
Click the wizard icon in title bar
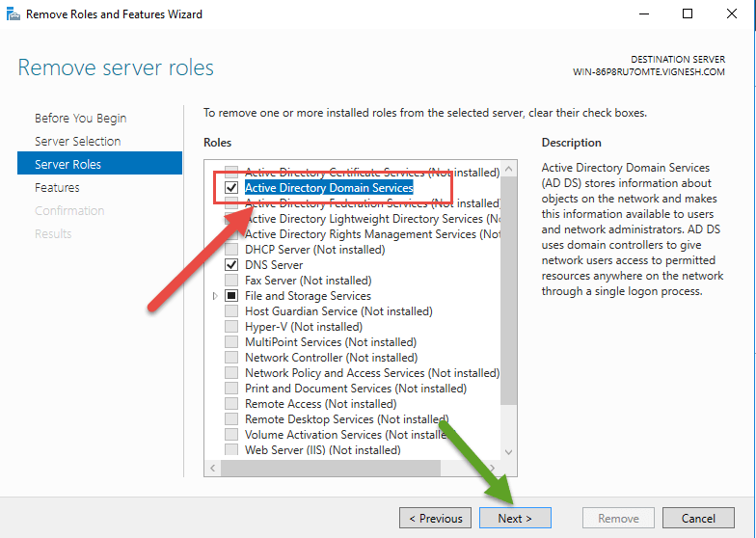tap(13, 14)
